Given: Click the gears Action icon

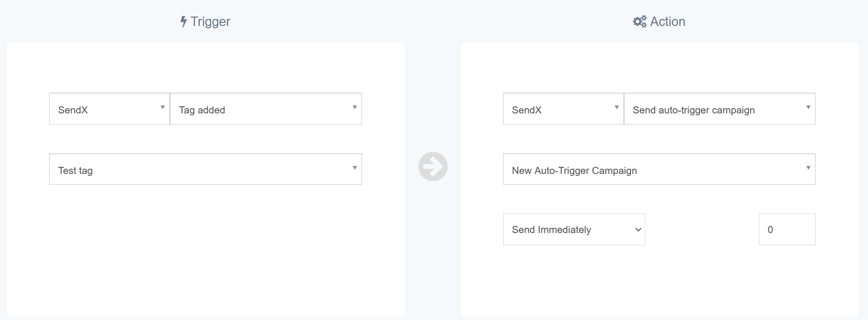Looking at the screenshot, I should pos(640,22).
